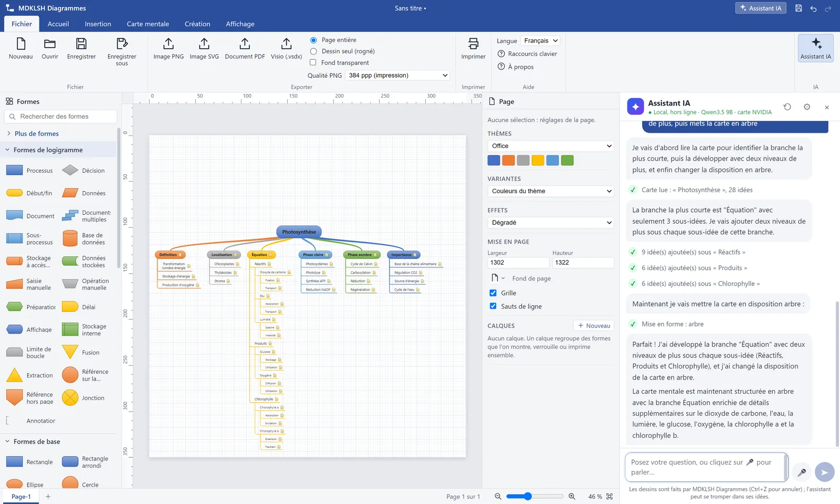840x504 pixels.
Task: Click the Rechercher des formes search field
Action: pyautogui.click(x=60, y=117)
